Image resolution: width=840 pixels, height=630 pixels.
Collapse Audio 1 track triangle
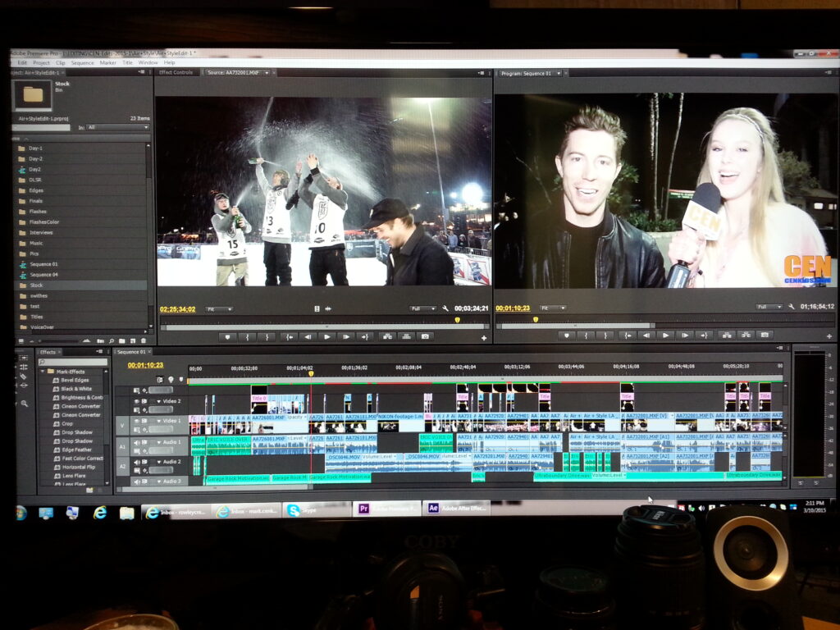coord(158,442)
